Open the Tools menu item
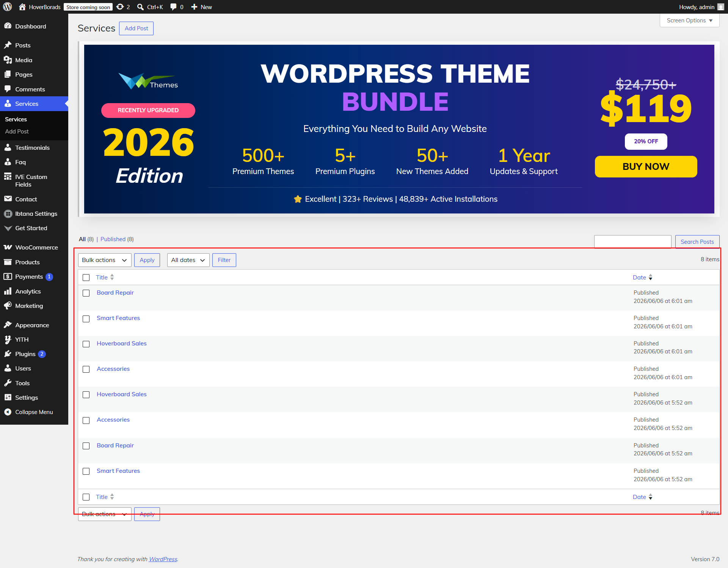 pyautogui.click(x=34, y=383)
